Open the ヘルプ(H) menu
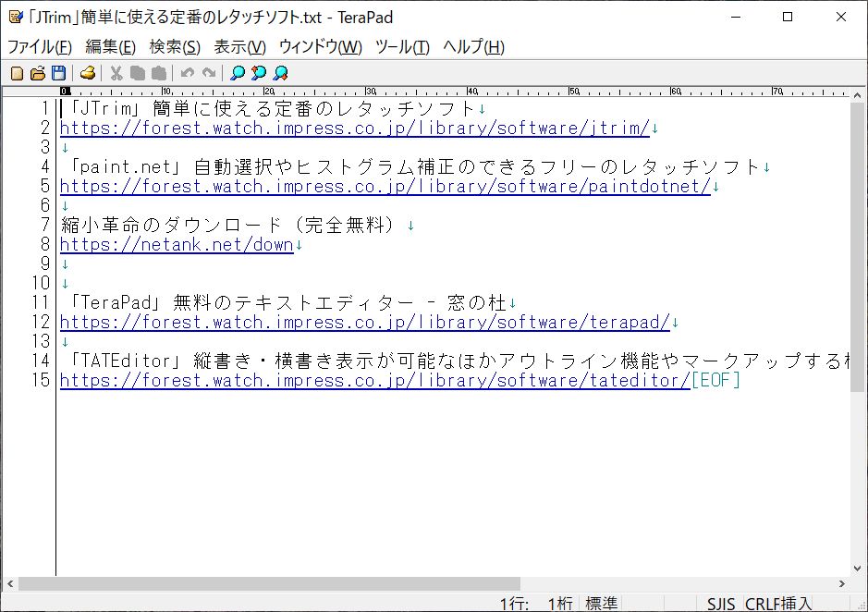Screen dimensions: 868x612 tap(474, 47)
